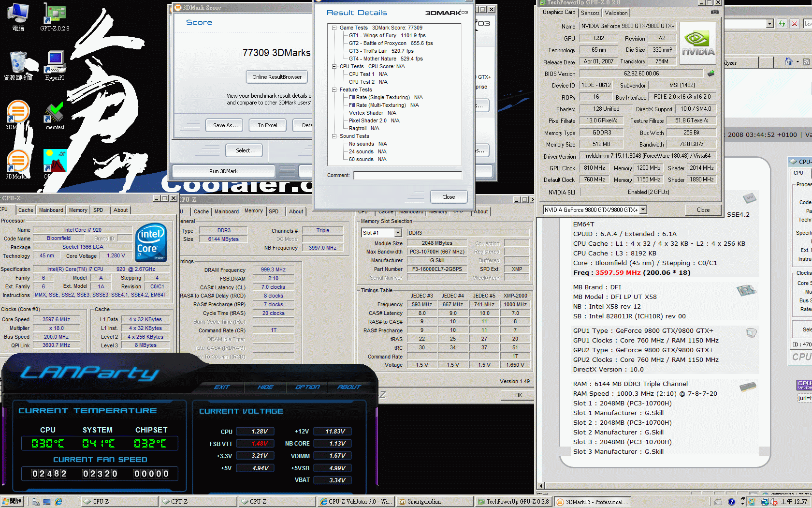The height and width of the screenshot is (508, 812).
Task: Switch to Sensors tab in GPU-Z
Action: (x=590, y=13)
